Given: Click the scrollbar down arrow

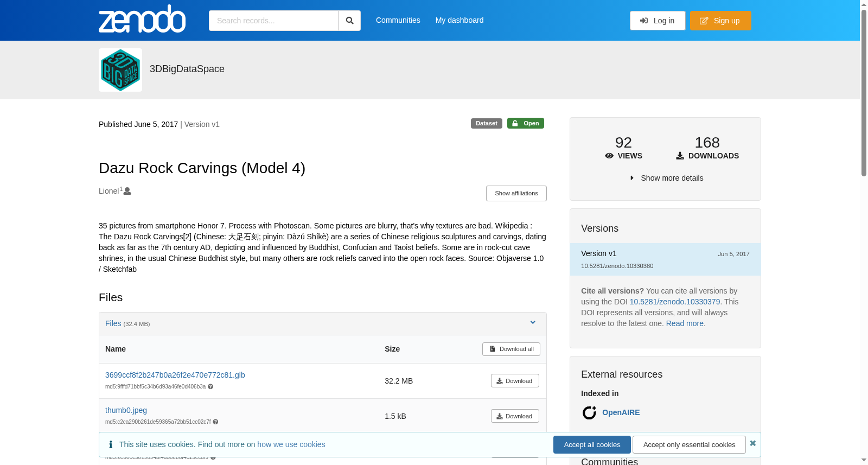Looking at the screenshot, I should coord(864,461).
